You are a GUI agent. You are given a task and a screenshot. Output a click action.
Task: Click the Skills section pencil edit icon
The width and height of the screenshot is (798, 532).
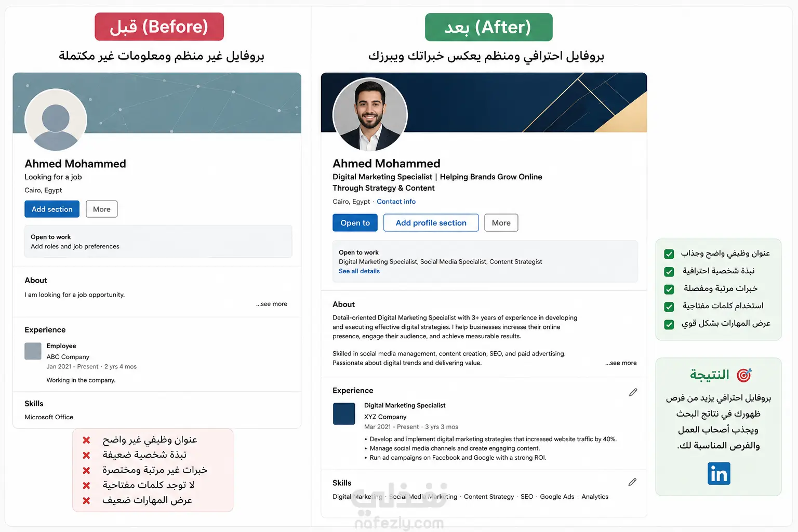pos(632,482)
